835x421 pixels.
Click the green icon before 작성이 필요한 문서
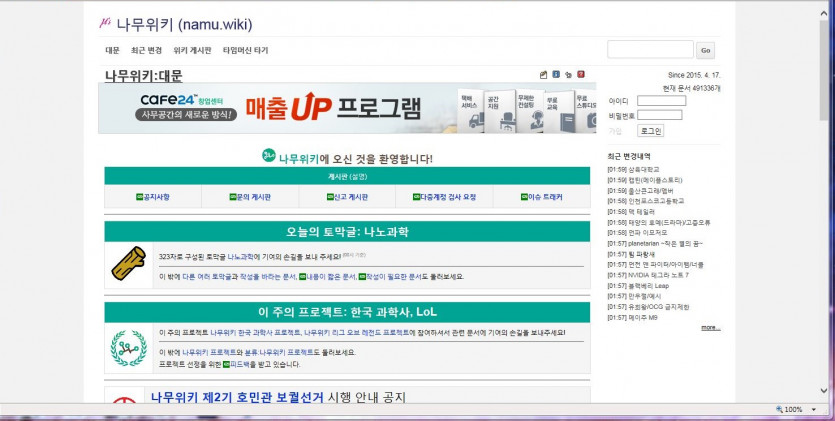point(362,277)
